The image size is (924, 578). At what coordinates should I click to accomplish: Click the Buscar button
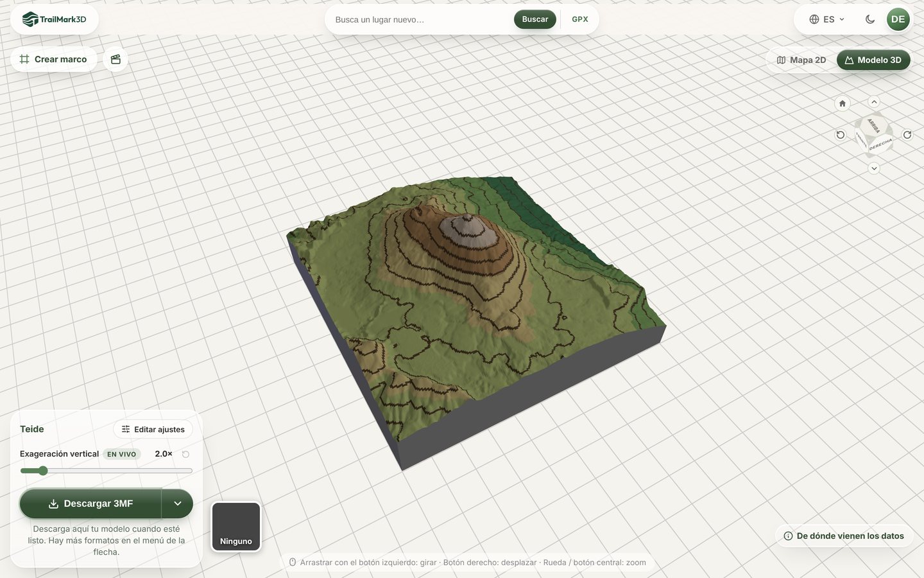535,19
